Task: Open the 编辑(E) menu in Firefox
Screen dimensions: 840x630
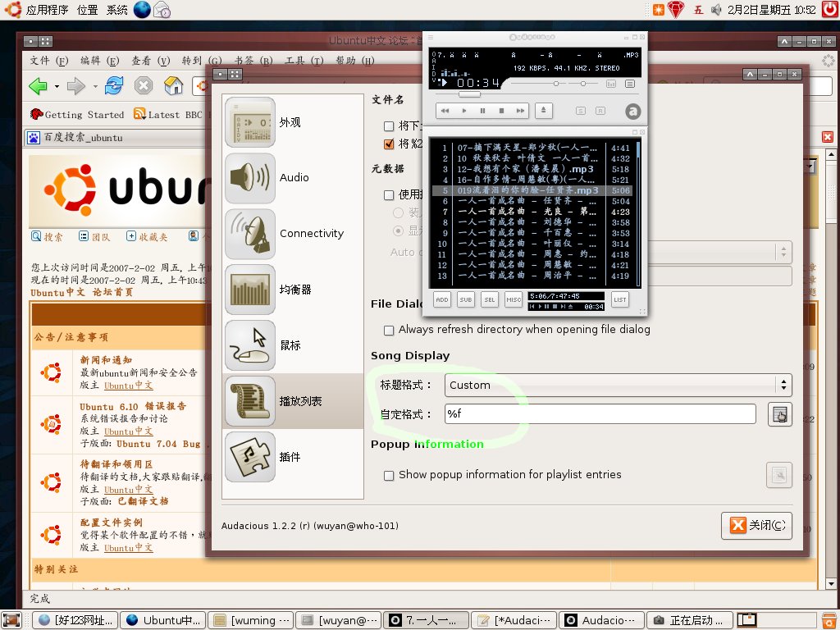Action: coord(99,61)
